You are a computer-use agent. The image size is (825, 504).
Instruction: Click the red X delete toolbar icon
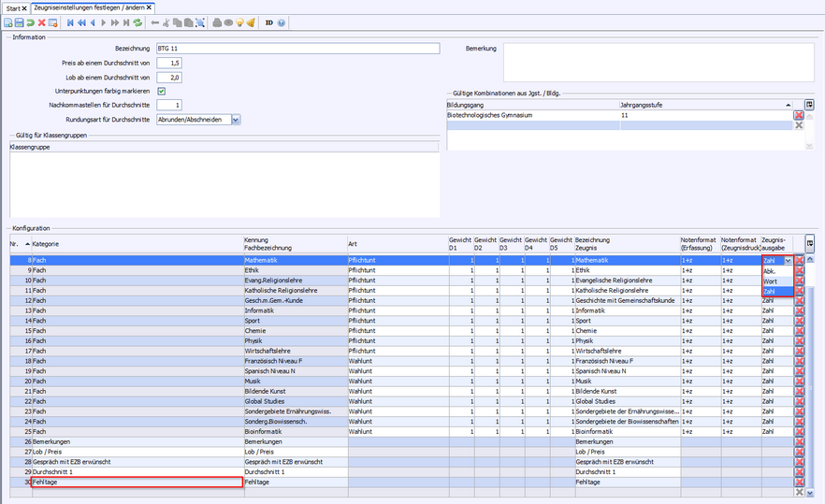coord(41,22)
